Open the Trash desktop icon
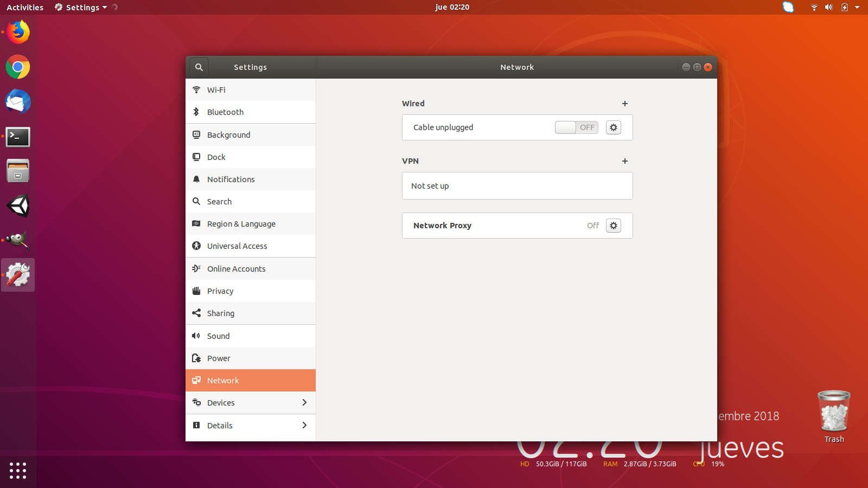868x488 pixels. [834, 416]
